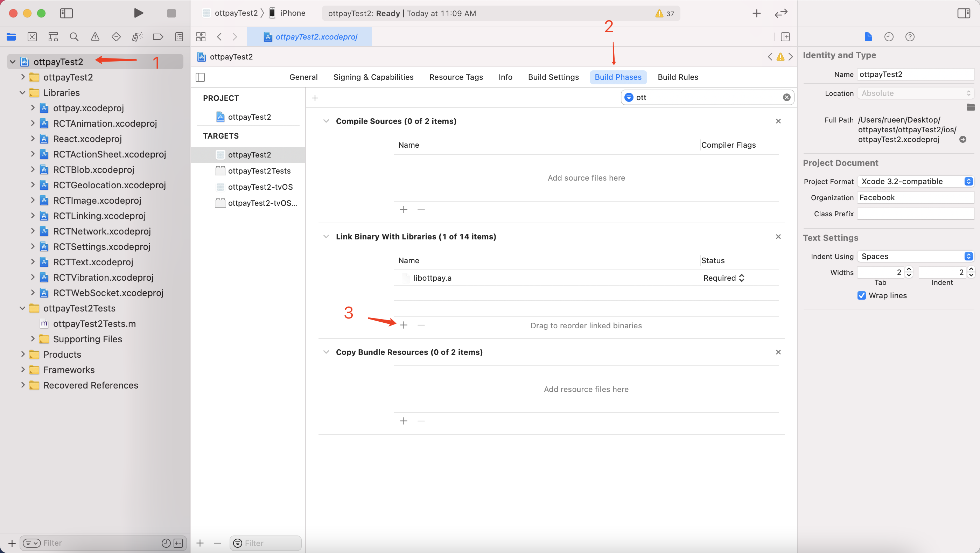Image resolution: width=980 pixels, height=553 pixels.
Task: Toggle the left navigator sidebar
Action: (66, 13)
